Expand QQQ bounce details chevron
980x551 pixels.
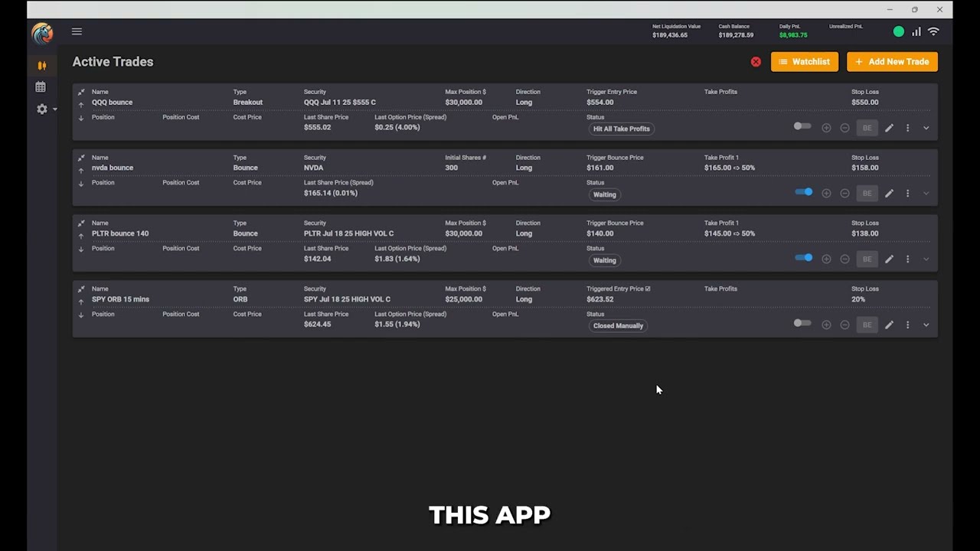[926, 128]
